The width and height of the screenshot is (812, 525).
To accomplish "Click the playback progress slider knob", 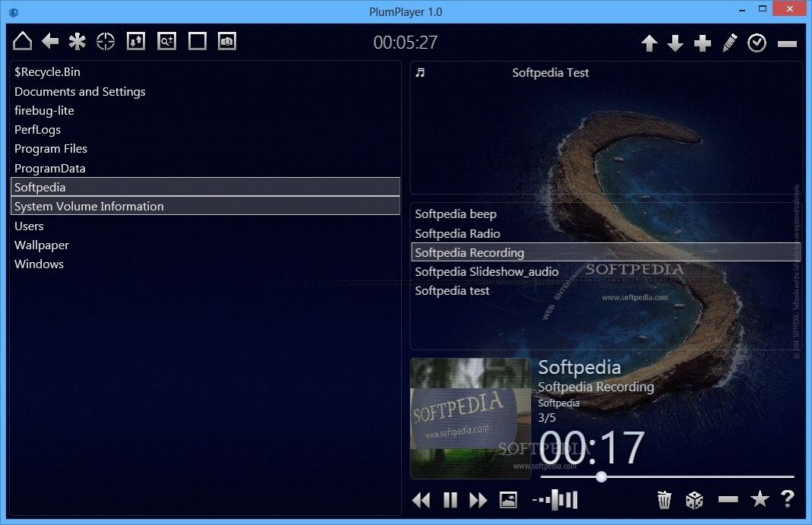I will [601, 477].
